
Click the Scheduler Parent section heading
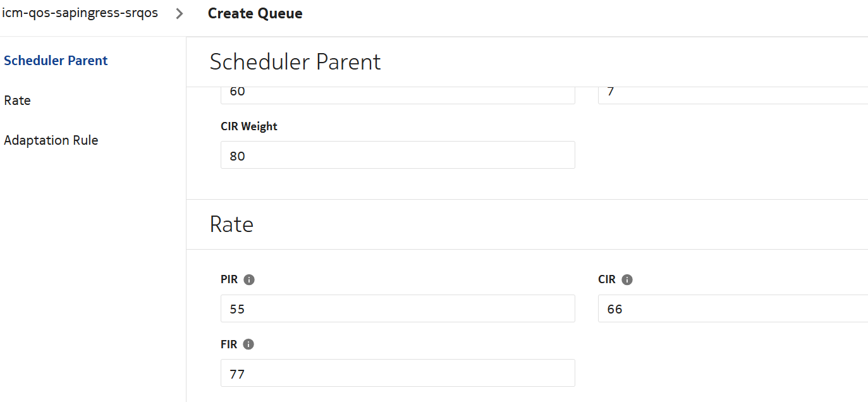(295, 62)
